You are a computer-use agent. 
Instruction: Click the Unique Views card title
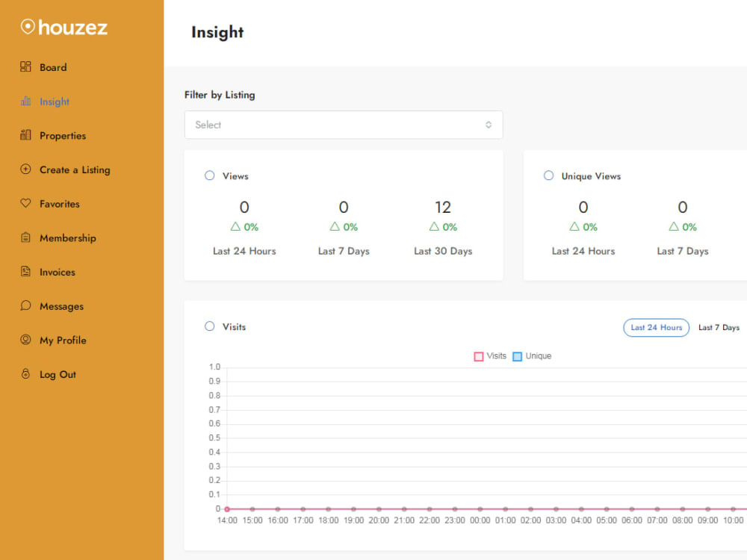click(591, 176)
